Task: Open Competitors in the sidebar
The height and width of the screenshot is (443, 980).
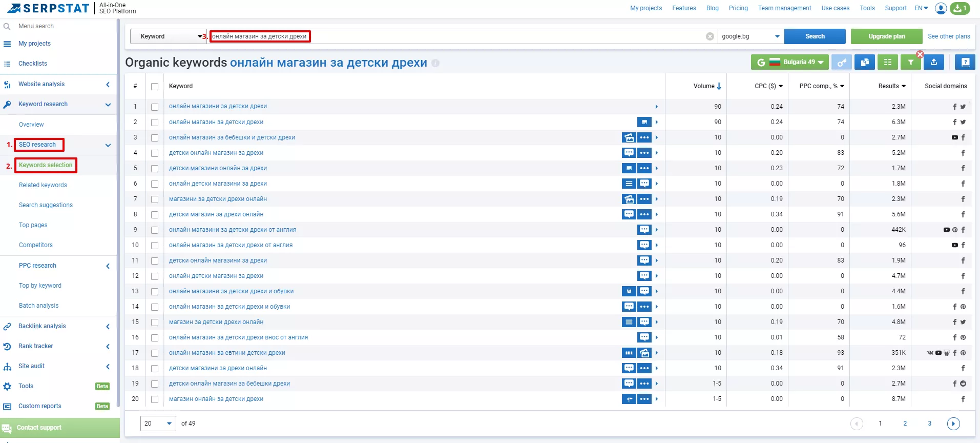Action: pos(36,245)
